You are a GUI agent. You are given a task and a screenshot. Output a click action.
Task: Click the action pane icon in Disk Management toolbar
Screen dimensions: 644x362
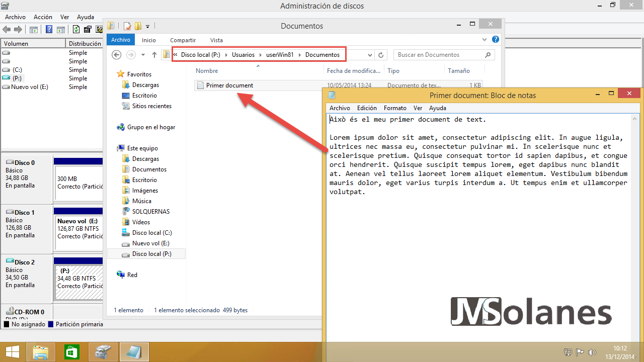click(61, 30)
